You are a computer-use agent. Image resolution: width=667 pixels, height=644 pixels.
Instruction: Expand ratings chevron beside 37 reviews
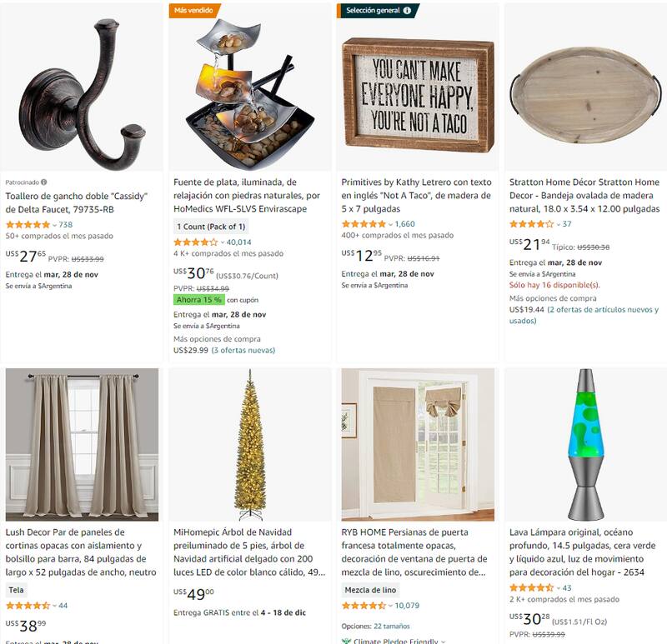pos(559,224)
